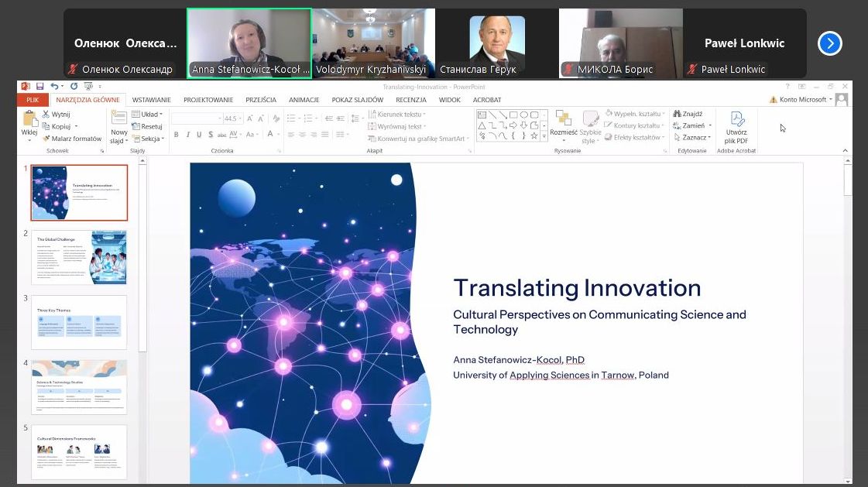Select slide 3 thumbnail Three Key Themes
The width and height of the screenshot is (868, 487).
coord(79,322)
